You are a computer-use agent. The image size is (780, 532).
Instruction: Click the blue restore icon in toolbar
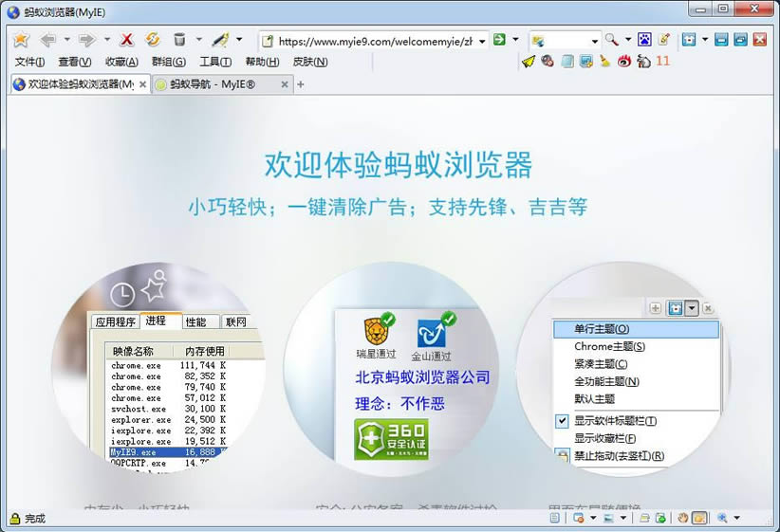point(740,39)
